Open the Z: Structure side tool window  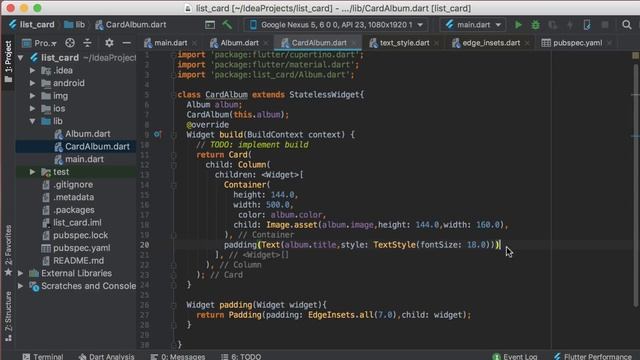(x=8, y=316)
